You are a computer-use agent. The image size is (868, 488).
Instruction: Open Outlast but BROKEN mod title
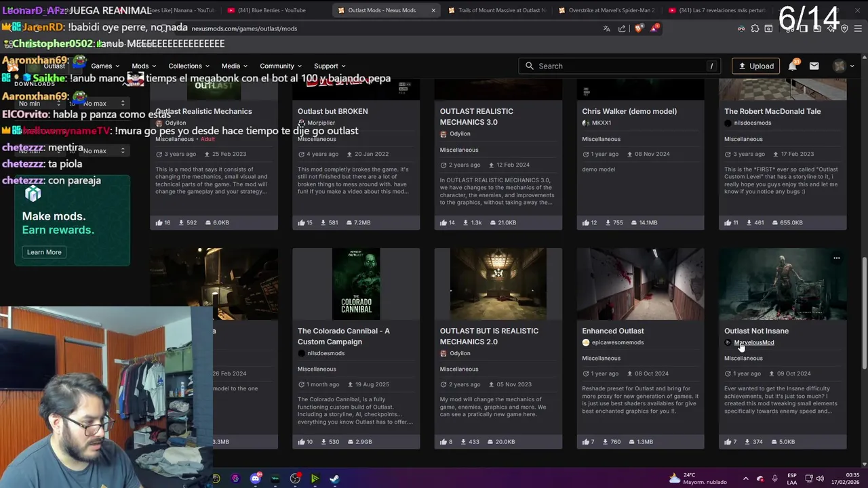click(x=333, y=111)
